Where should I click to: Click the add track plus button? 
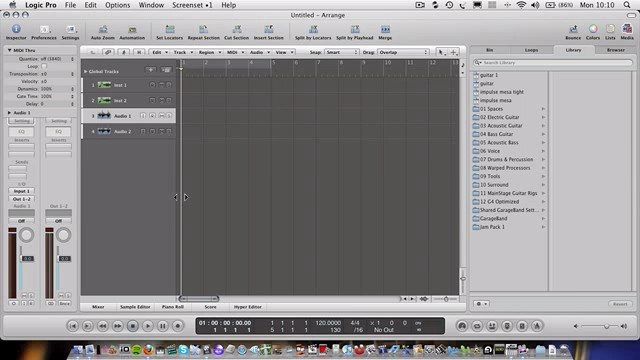point(151,70)
